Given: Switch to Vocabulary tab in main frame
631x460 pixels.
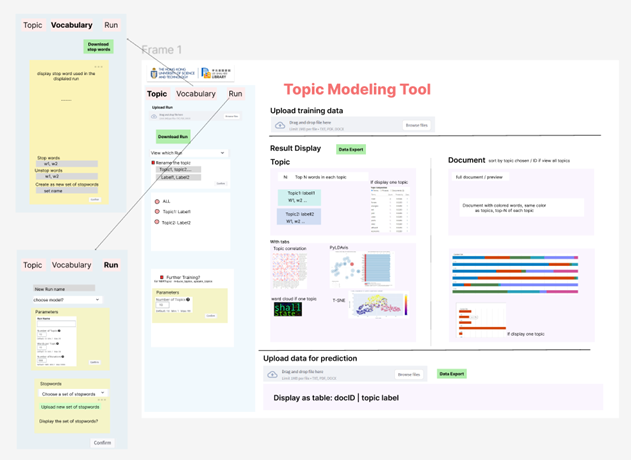Looking at the screenshot, I should coord(195,94).
